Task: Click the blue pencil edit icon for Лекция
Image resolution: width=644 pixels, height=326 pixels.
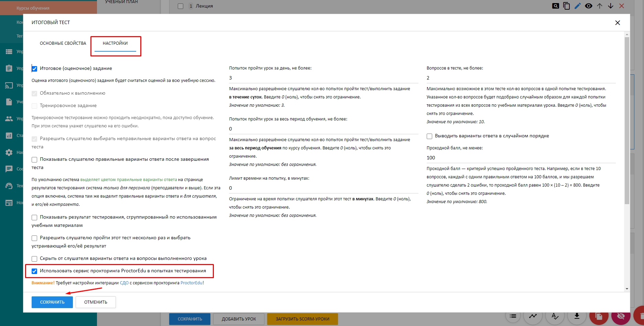Action: point(577,6)
